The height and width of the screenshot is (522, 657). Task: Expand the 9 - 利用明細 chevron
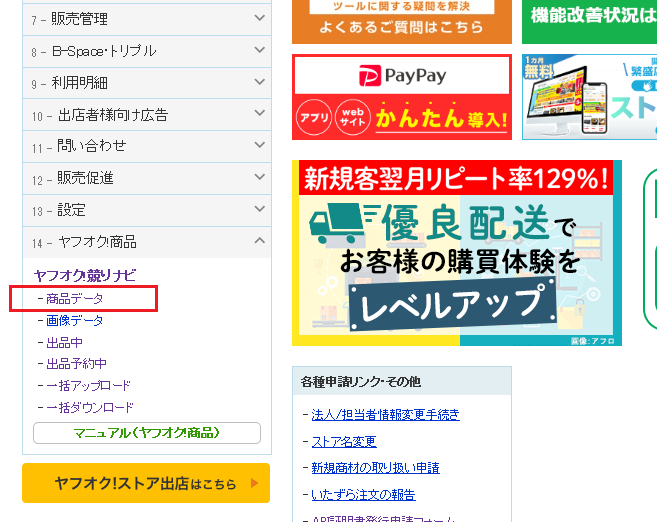pos(260,82)
